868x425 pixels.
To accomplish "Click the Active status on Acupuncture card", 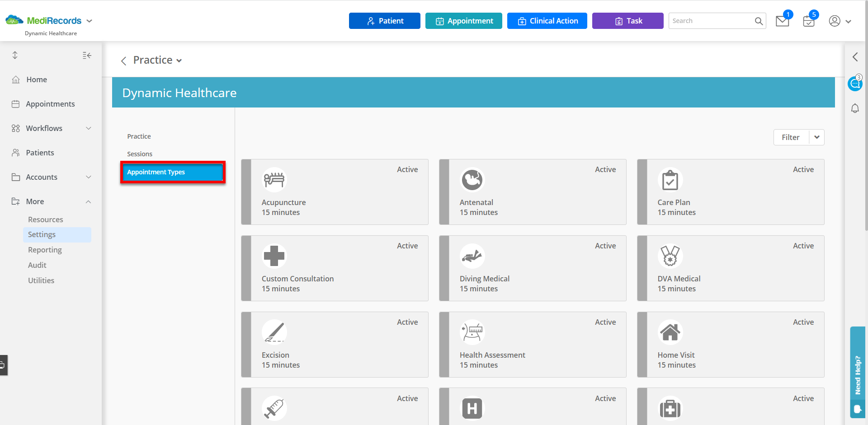I will (407, 169).
